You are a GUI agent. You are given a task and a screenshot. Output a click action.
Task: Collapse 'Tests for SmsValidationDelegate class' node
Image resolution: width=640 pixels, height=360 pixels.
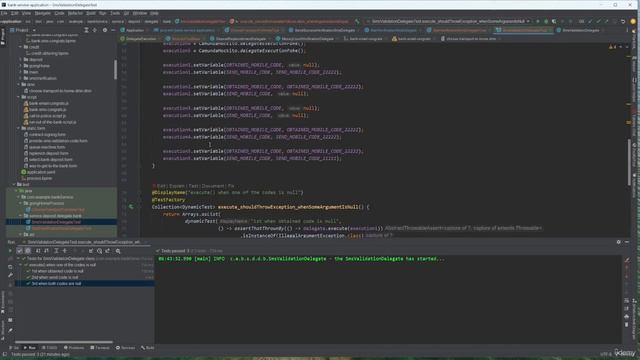tap(18, 259)
